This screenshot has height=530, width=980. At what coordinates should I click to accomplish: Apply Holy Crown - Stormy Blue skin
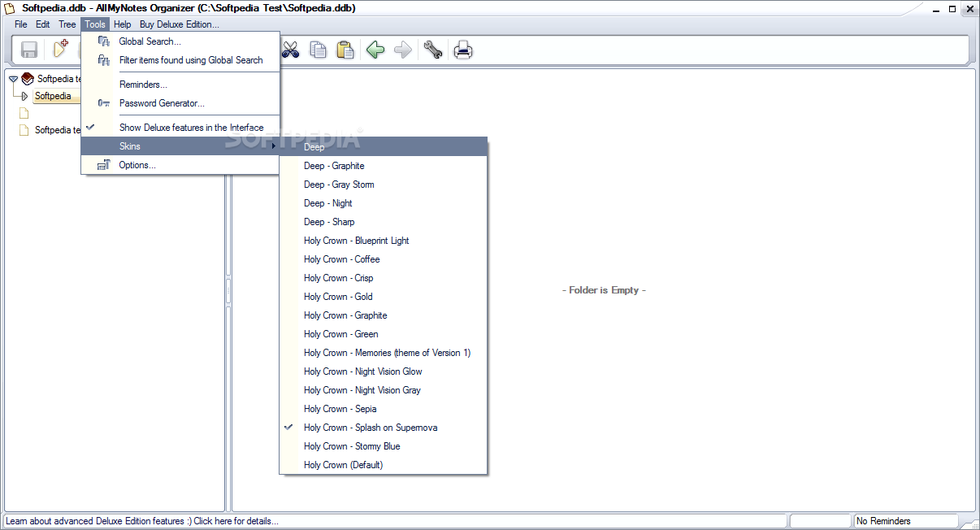[x=383, y=446]
